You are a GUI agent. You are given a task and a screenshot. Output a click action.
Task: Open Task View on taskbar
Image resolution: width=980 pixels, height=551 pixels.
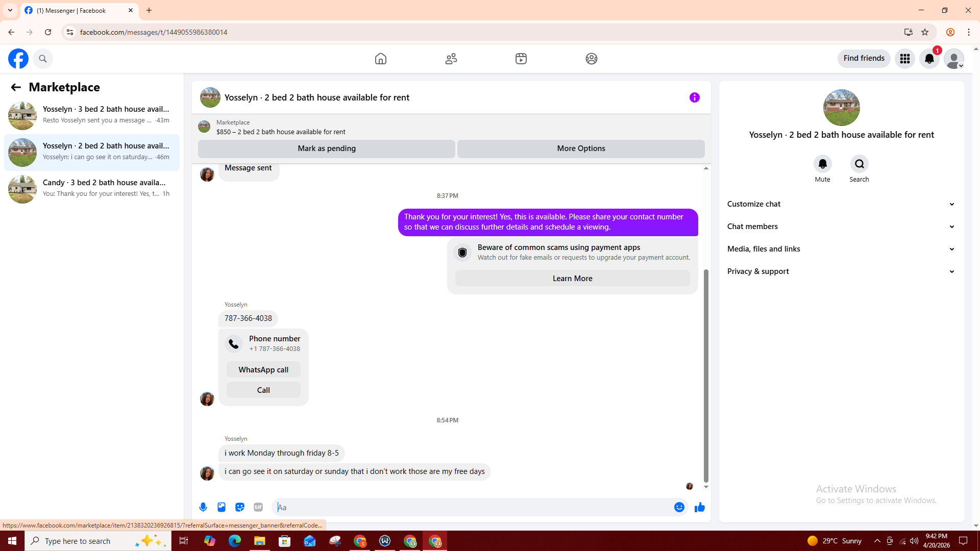(x=184, y=541)
